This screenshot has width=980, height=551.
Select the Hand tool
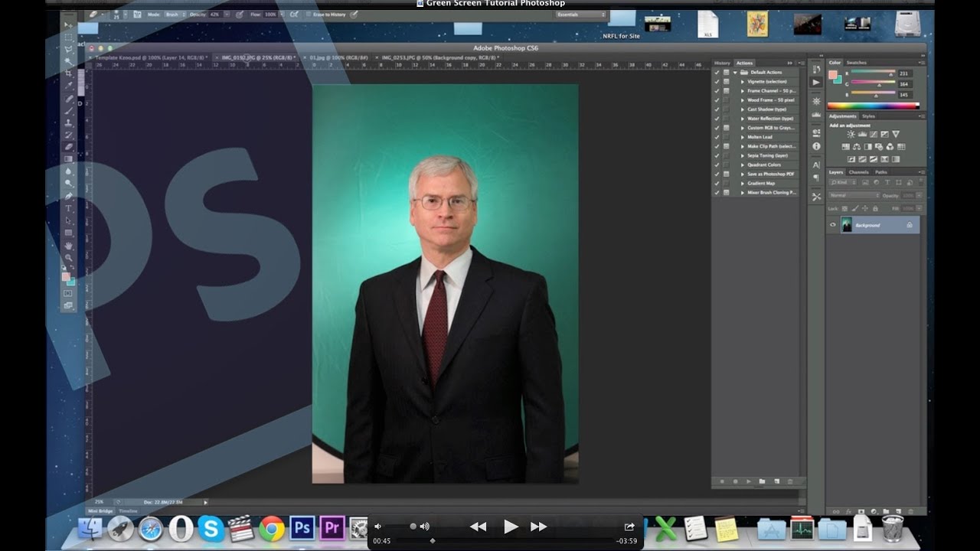click(69, 245)
